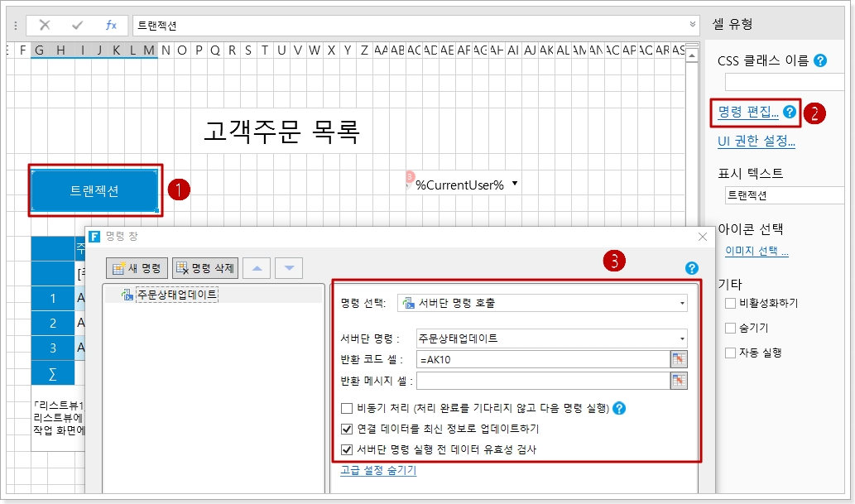Click the cancel X icon in formula bar

(45, 25)
